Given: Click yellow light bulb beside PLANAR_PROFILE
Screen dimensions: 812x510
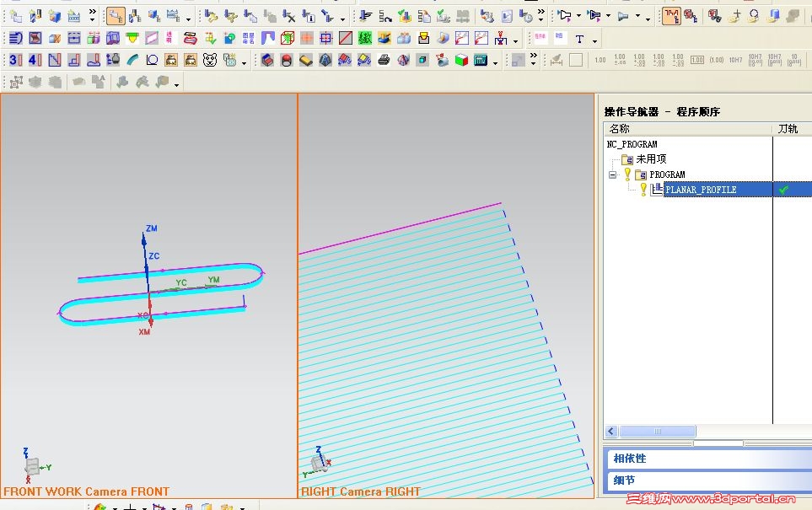Looking at the screenshot, I should 643,190.
